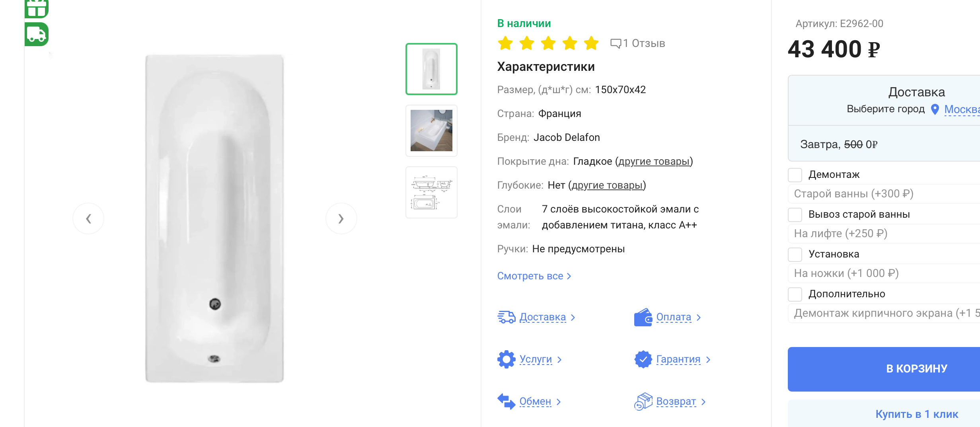The width and height of the screenshot is (980, 427).
Task: Click the green delivery truck badge
Action: coord(37,34)
